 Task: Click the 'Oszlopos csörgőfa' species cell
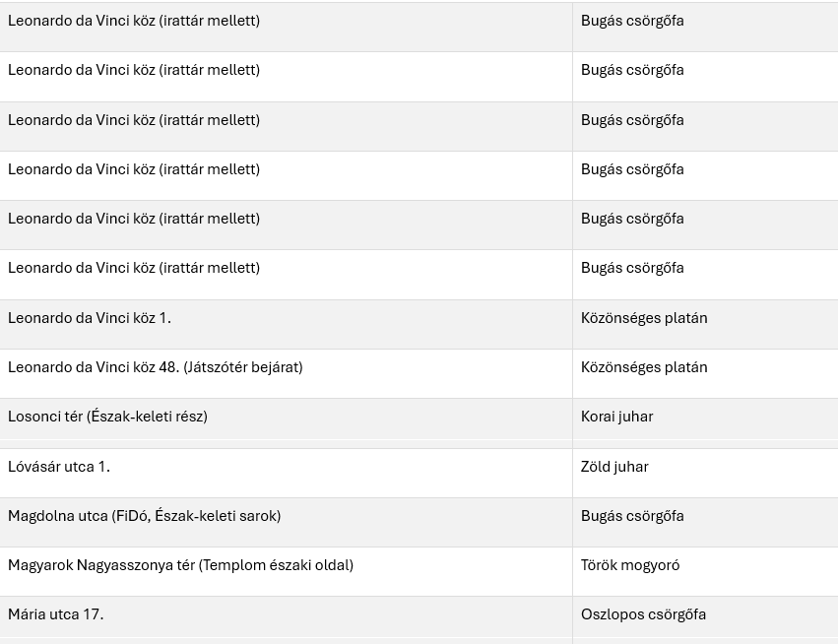643,614
